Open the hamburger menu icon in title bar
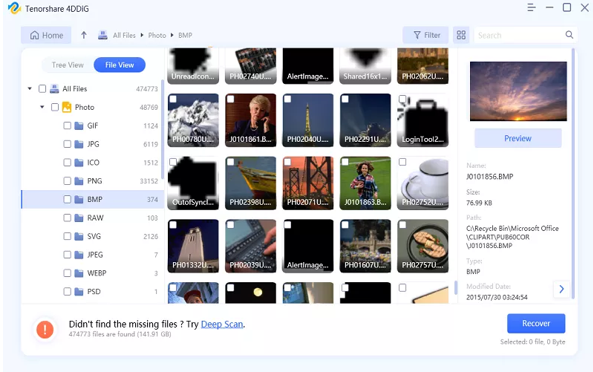The image size is (593, 372). (531, 8)
